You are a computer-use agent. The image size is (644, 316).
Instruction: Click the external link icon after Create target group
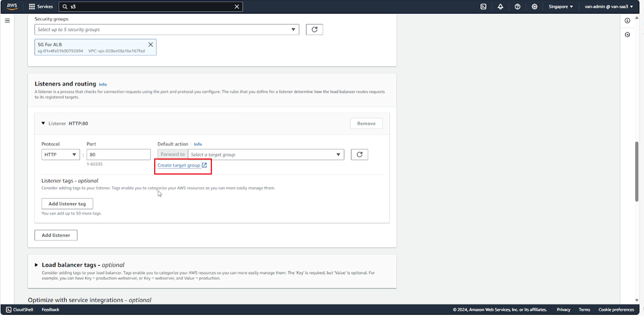(204, 165)
